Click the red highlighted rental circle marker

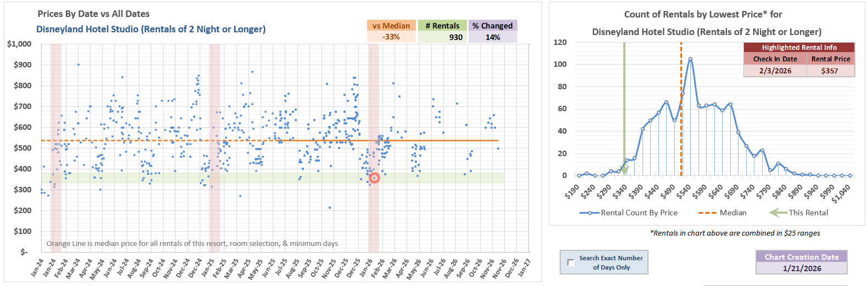pyautogui.click(x=374, y=178)
